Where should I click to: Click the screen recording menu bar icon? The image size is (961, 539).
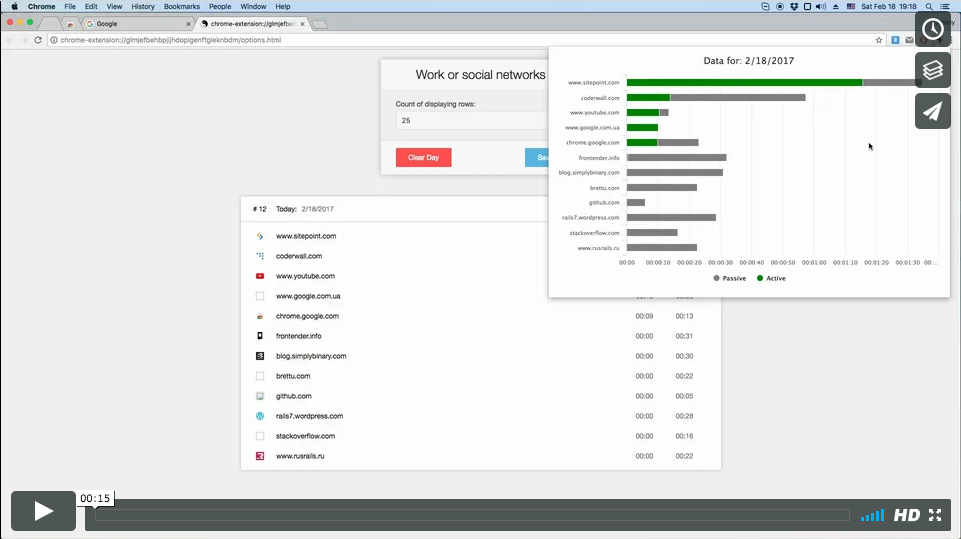click(780, 6)
